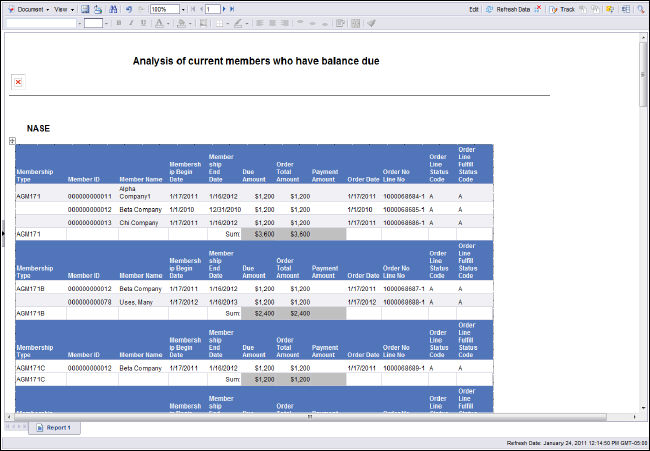
Task: Toggle italic formatting
Action: point(131,22)
